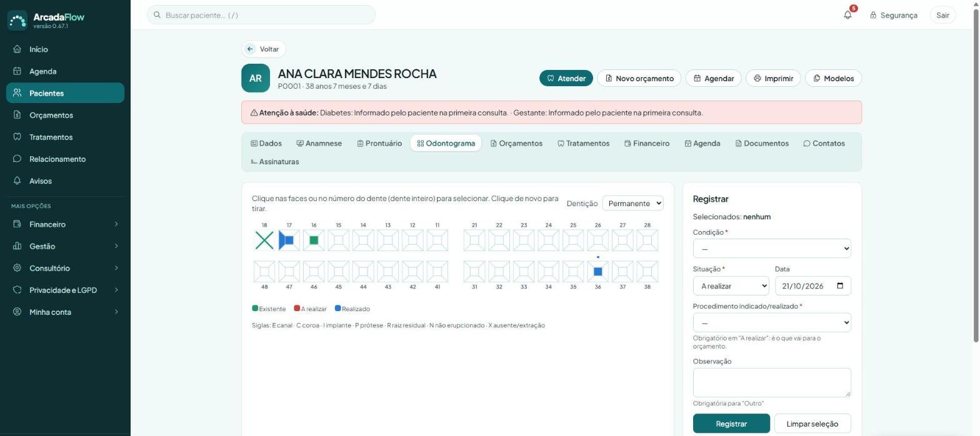The image size is (980, 436).
Task: Select tooth 15 diagram
Action: pos(338,240)
